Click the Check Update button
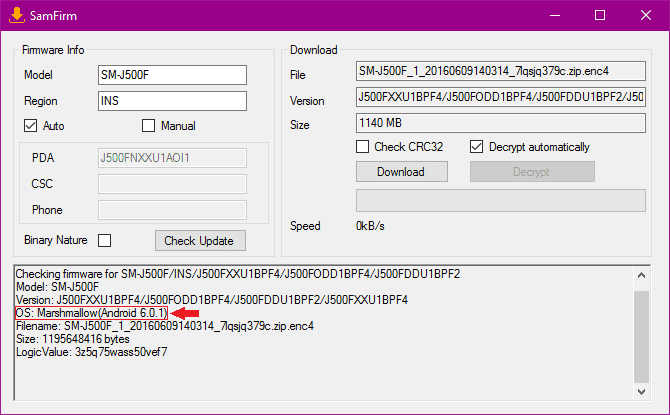 (x=200, y=241)
